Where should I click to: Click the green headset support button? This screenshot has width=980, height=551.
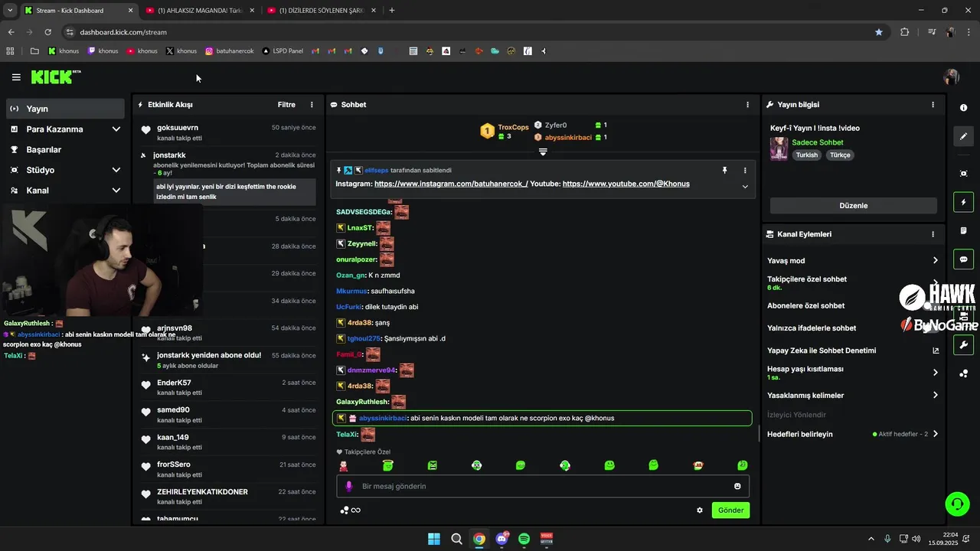click(x=957, y=504)
